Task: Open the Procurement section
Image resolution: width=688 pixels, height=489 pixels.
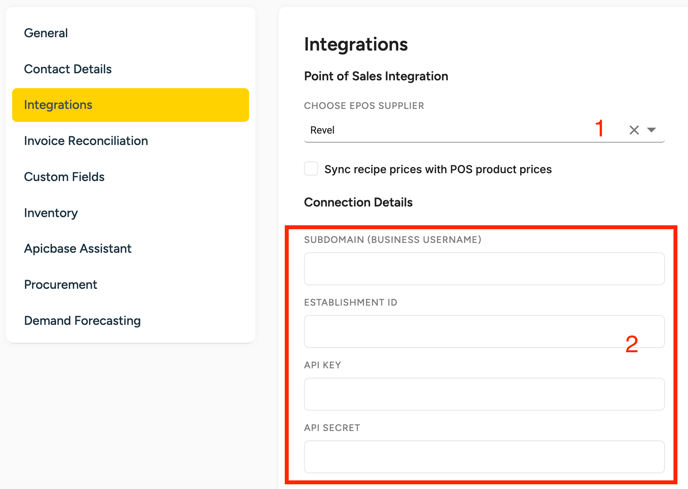Action: [x=61, y=284]
